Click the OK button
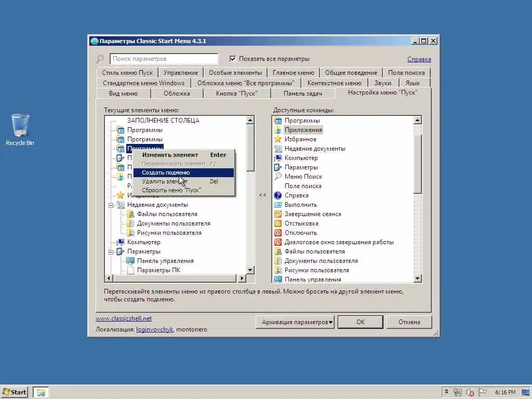The image size is (532, 399). [361, 322]
